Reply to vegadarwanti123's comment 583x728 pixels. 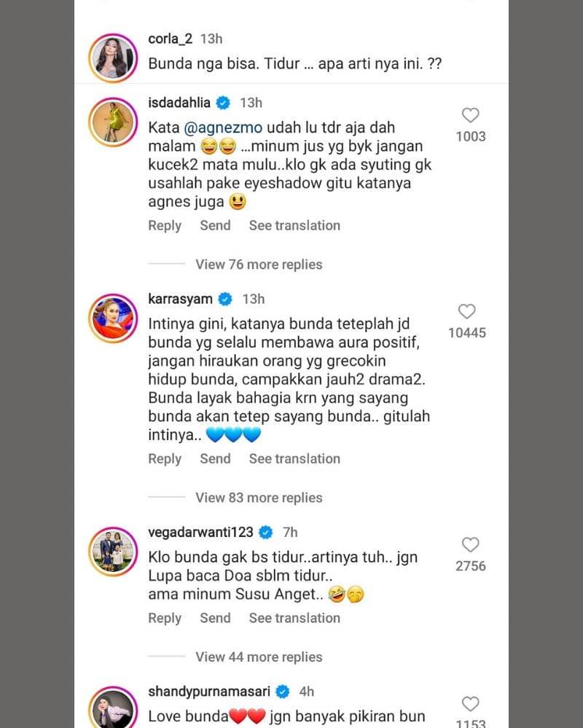[x=165, y=619]
